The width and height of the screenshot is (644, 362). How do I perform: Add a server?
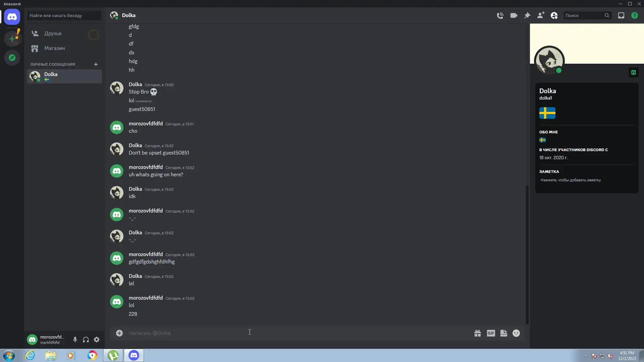12,39
